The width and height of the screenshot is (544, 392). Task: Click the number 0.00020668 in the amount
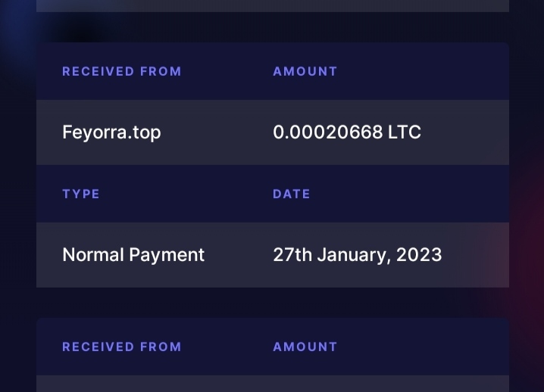pyautogui.click(x=327, y=132)
